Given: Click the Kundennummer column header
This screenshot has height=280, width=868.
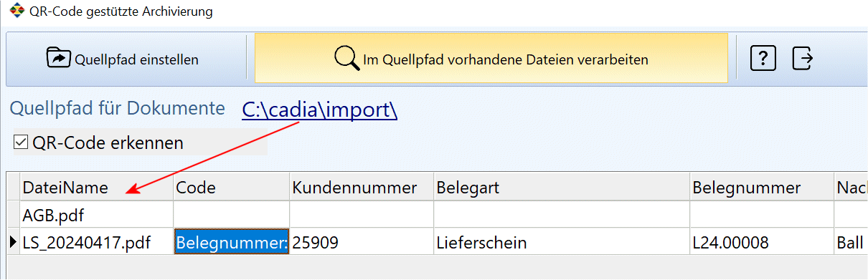Looking at the screenshot, I should click(x=362, y=188).
